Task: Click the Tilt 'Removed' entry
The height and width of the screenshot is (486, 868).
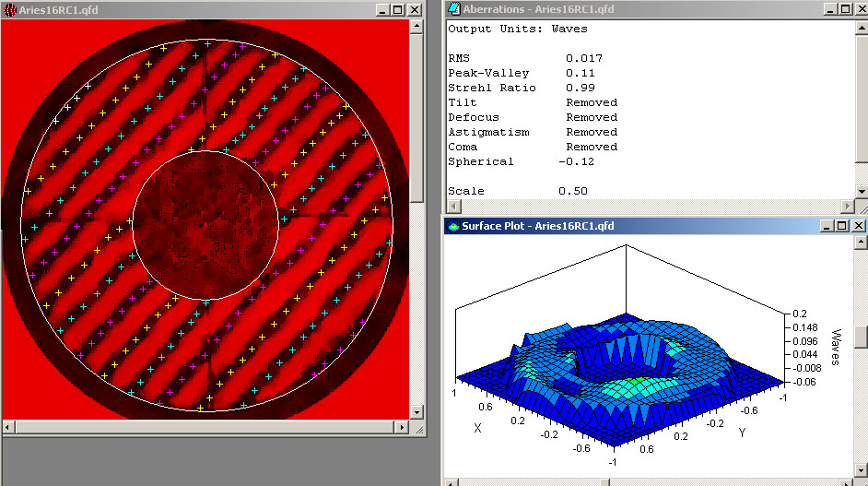Action: (592, 102)
